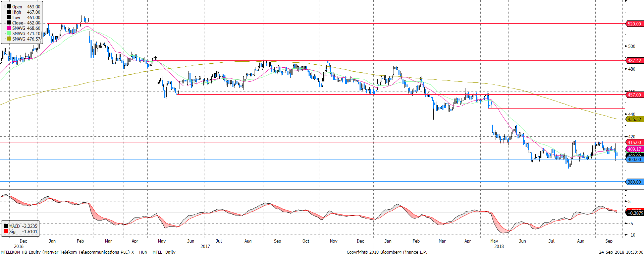Viewport: 644px width, 255px height.
Task: Select the High 467.00 legend row
Action: pyautogui.click(x=23, y=12)
